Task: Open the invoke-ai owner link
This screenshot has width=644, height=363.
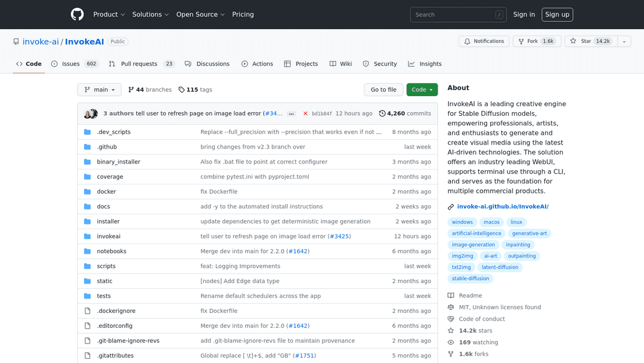Action: pyautogui.click(x=41, y=42)
